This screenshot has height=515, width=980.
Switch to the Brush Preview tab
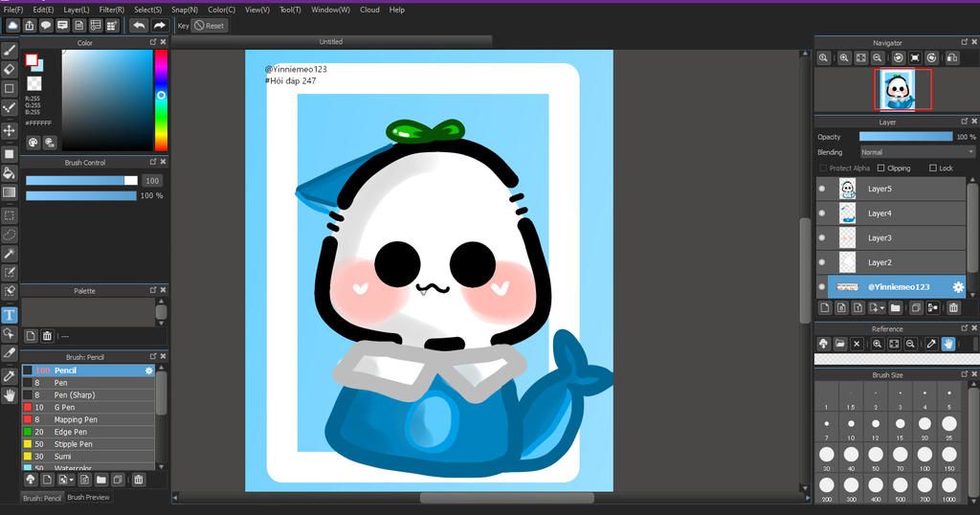[88, 498]
